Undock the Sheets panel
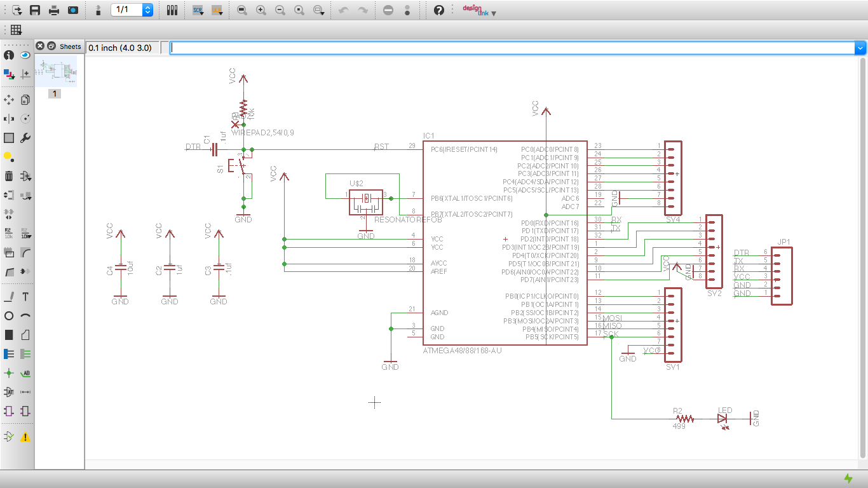 (51, 46)
